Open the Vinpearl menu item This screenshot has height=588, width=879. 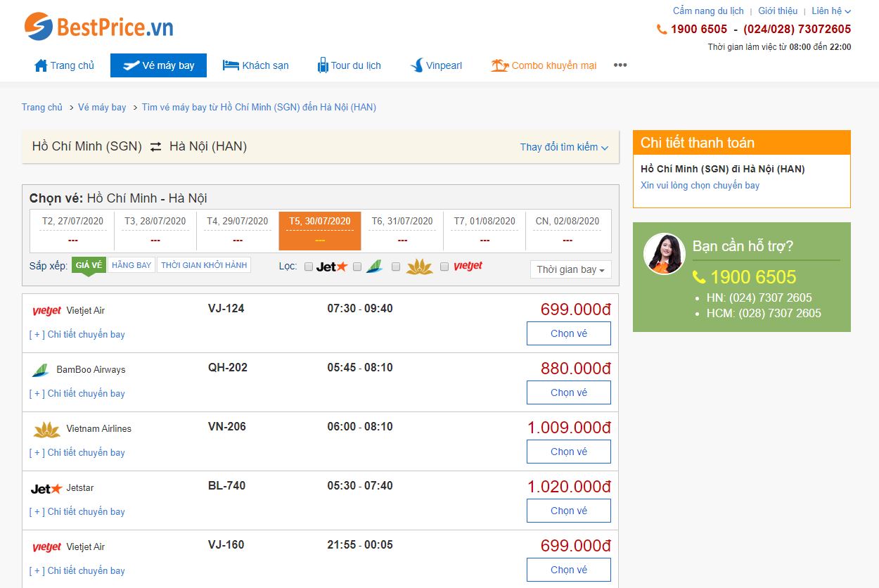pos(436,65)
